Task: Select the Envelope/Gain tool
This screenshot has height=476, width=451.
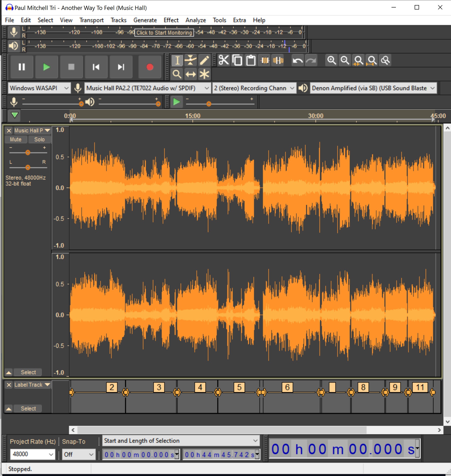Action: click(x=191, y=60)
